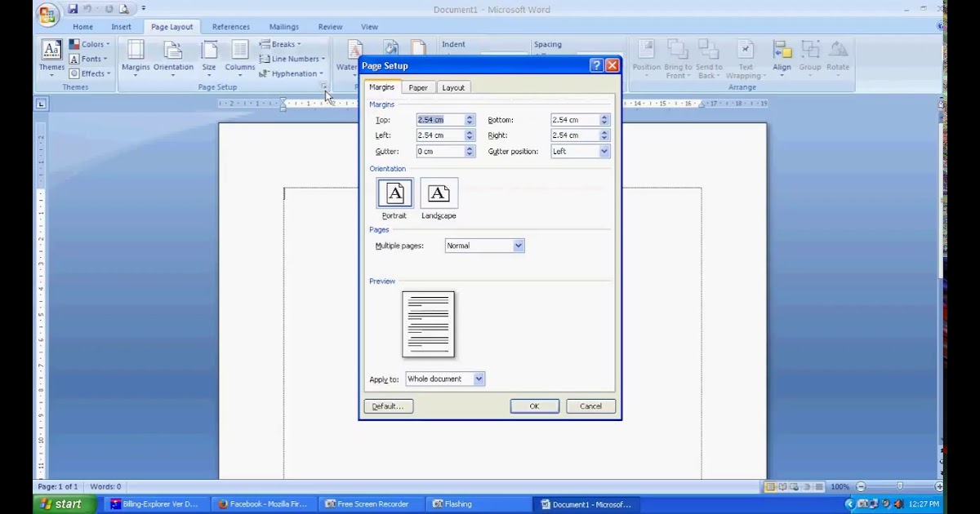Image resolution: width=980 pixels, height=514 pixels.
Task: Open the Paper tab in Page Setup
Action: [x=418, y=87]
